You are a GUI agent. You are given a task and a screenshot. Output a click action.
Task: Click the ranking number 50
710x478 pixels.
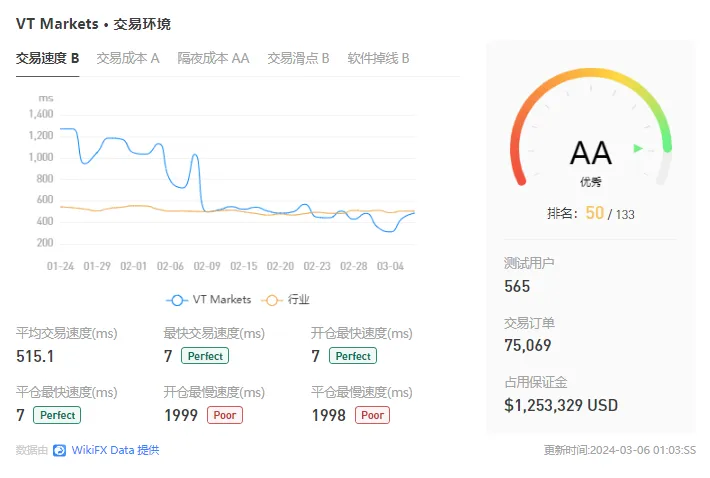pyautogui.click(x=595, y=213)
